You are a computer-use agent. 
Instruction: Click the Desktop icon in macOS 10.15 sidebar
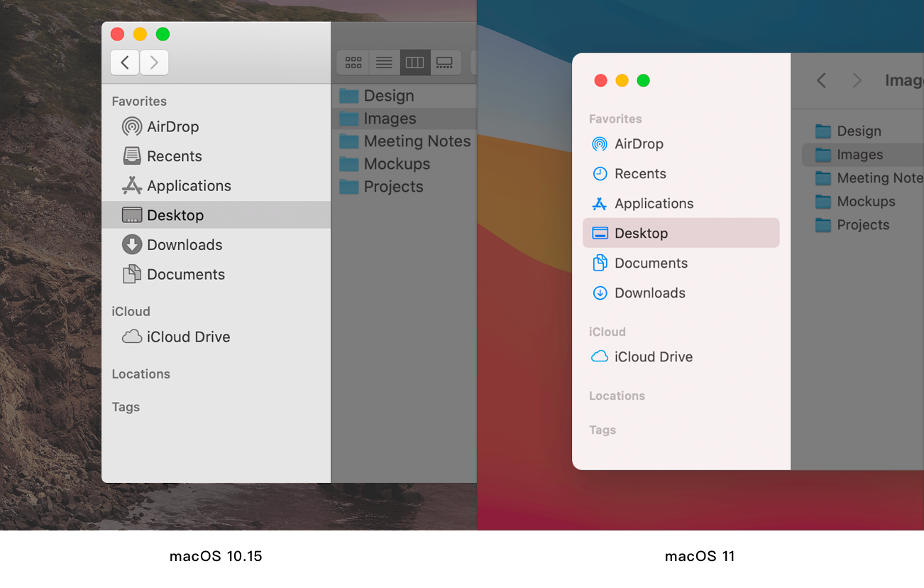click(132, 214)
